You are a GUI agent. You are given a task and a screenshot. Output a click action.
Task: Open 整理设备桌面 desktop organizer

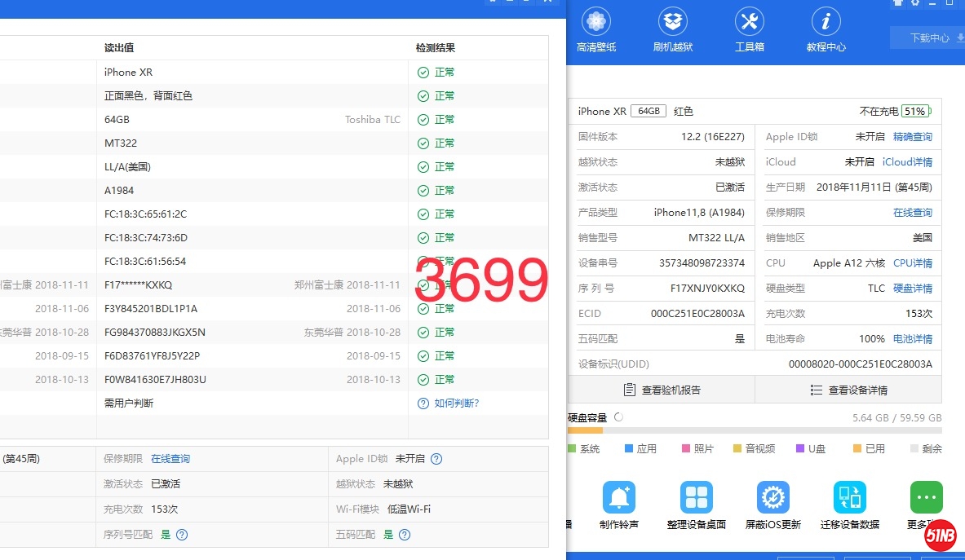coord(696,506)
